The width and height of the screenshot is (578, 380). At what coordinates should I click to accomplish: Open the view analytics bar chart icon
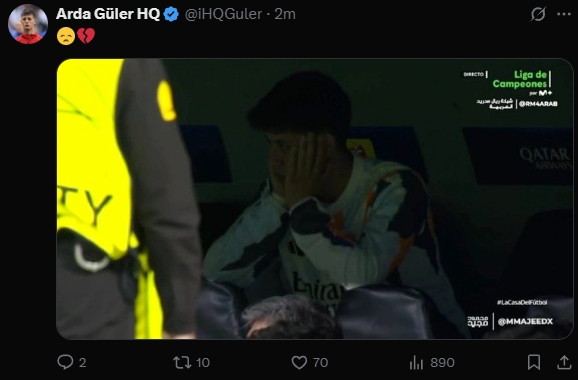pos(416,362)
